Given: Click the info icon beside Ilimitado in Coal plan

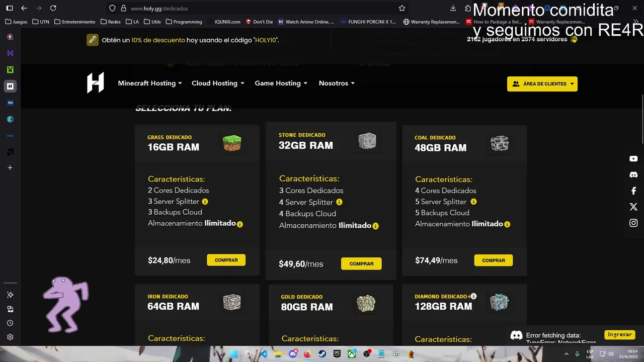Looking at the screenshot, I should pos(507,224).
